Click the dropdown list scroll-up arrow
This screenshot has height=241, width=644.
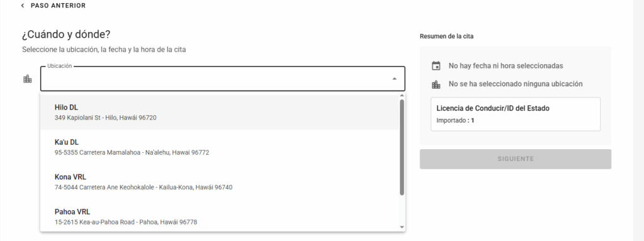[x=402, y=96]
